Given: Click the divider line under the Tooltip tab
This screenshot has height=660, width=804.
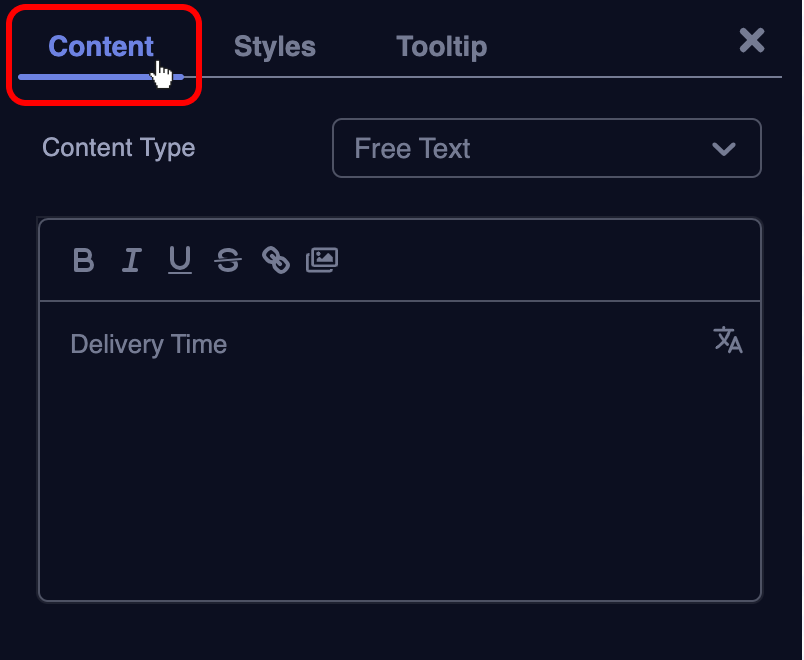Looking at the screenshot, I should [441, 76].
